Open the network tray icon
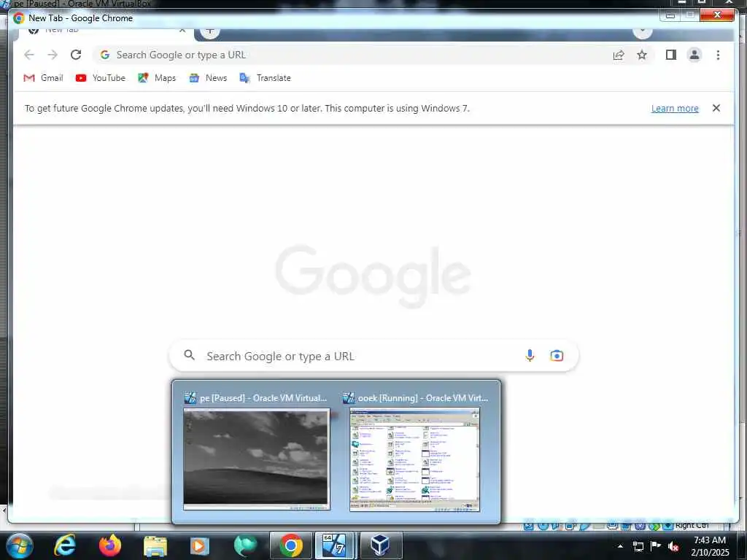The height and width of the screenshot is (560, 747). pyautogui.click(x=638, y=546)
